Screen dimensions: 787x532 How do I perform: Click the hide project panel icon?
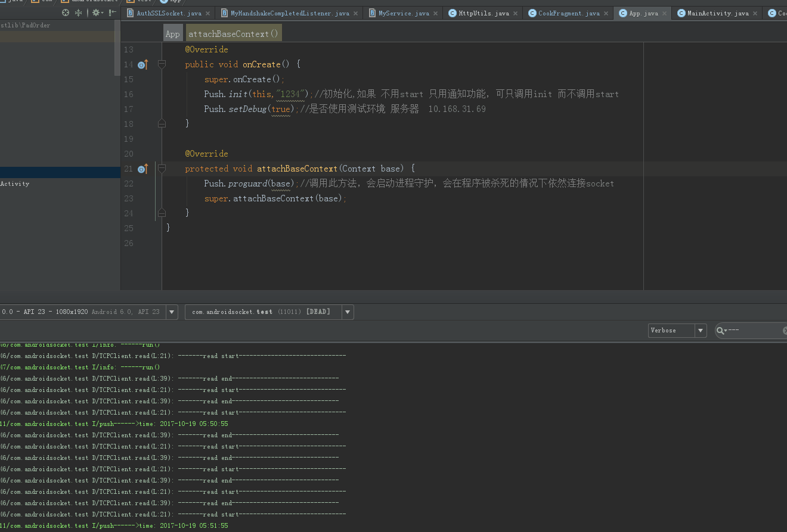tap(112, 13)
